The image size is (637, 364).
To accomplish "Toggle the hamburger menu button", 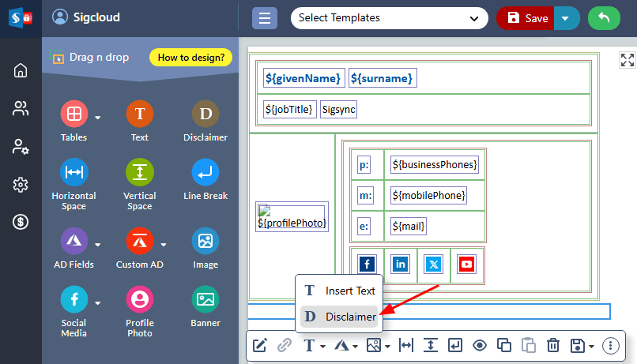I will (264, 18).
